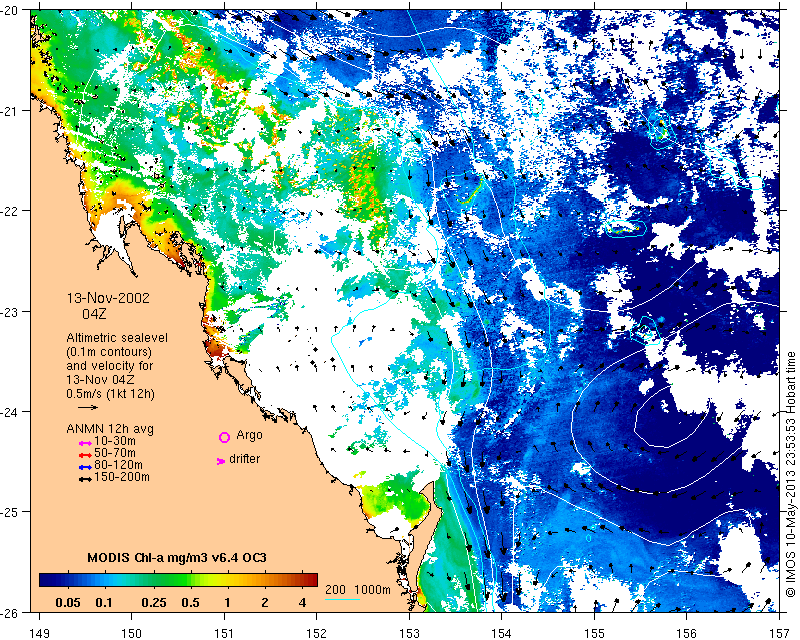Screen dimensions: 800x640
Task: Select the '04Z' time text
Action: pyautogui.click(x=94, y=313)
